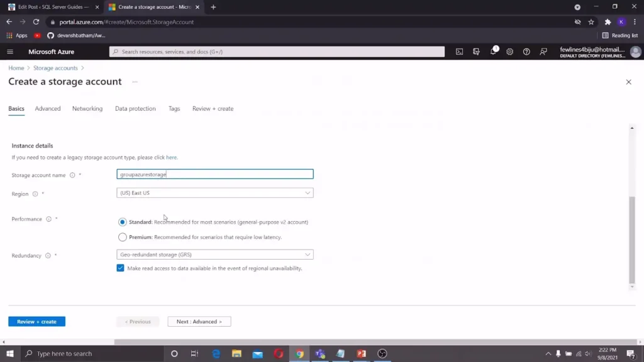The height and width of the screenshot is (362, 644).
Task: Click the Previous button
Action: (x=138, y=321)
